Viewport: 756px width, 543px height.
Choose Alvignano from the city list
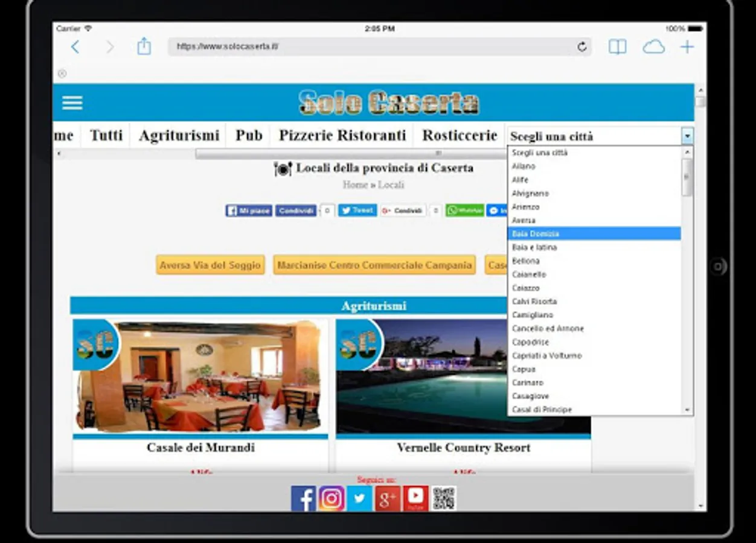pyautogui.click(x=594, y=193)
